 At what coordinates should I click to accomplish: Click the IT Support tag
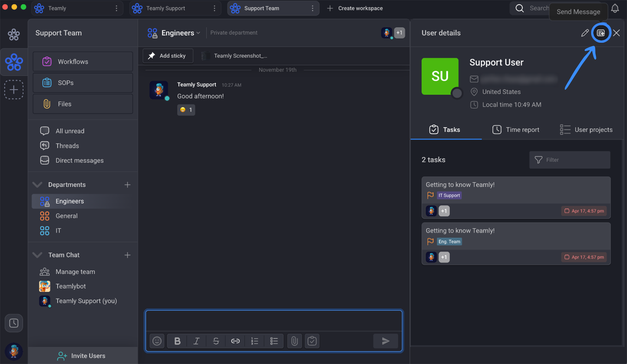[449, 195]
